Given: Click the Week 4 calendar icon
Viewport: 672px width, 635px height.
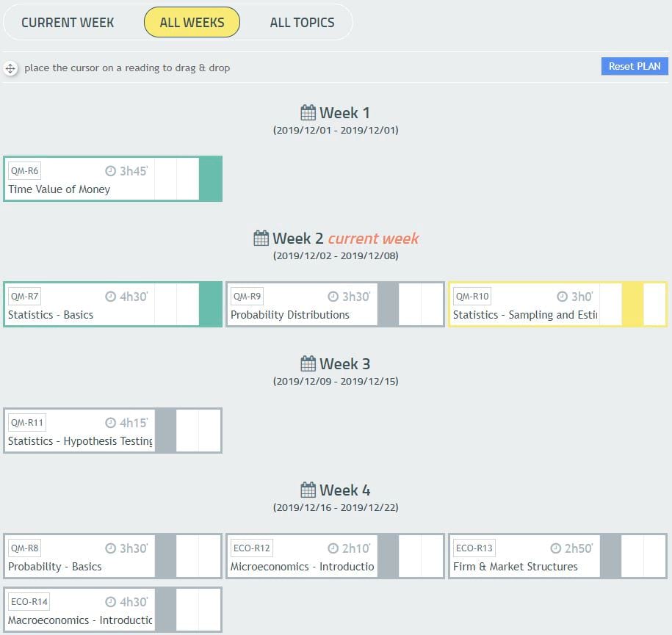Looking at the screenshot, I should coord(308,490).
